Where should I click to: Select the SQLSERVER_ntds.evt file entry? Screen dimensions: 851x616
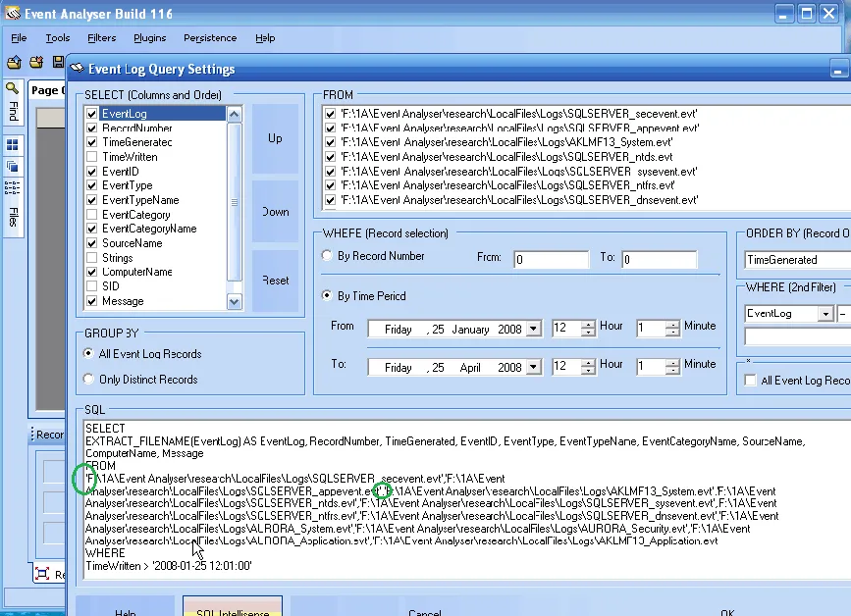coord(506,157)
